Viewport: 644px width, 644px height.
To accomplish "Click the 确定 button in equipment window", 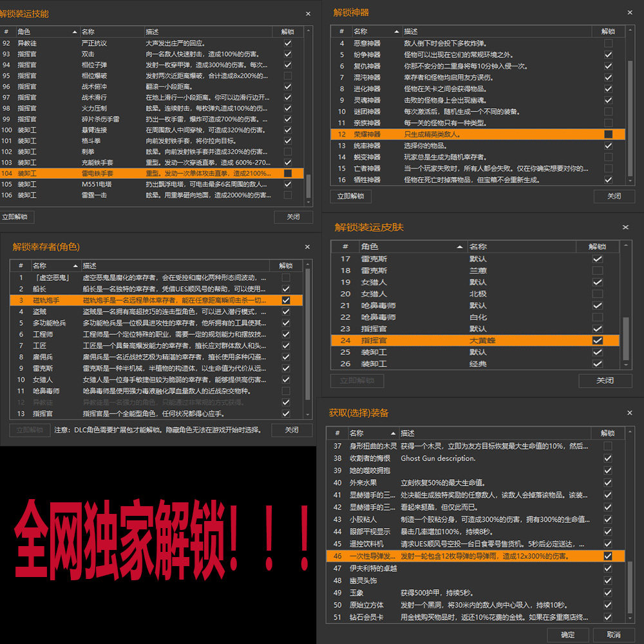I will pyautogui.click(x=567, y=634).
